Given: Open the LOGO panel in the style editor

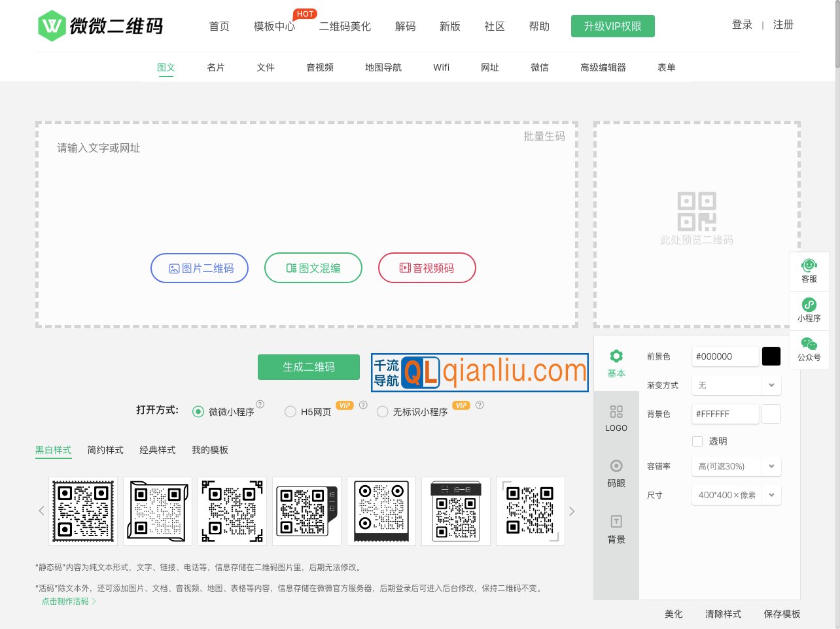Looking at the screenshot, I should [x=616, y=418].
